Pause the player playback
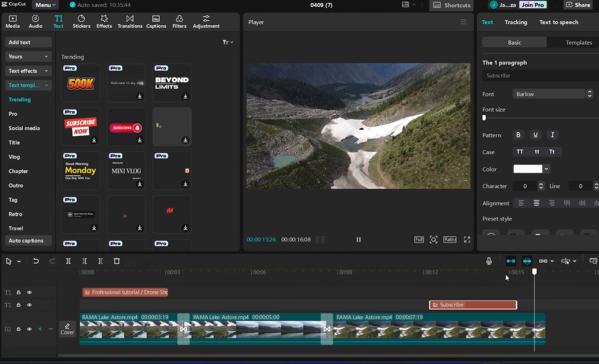Image resolution: width=599 pixels, height=364 pixels. tap(358, 240)
